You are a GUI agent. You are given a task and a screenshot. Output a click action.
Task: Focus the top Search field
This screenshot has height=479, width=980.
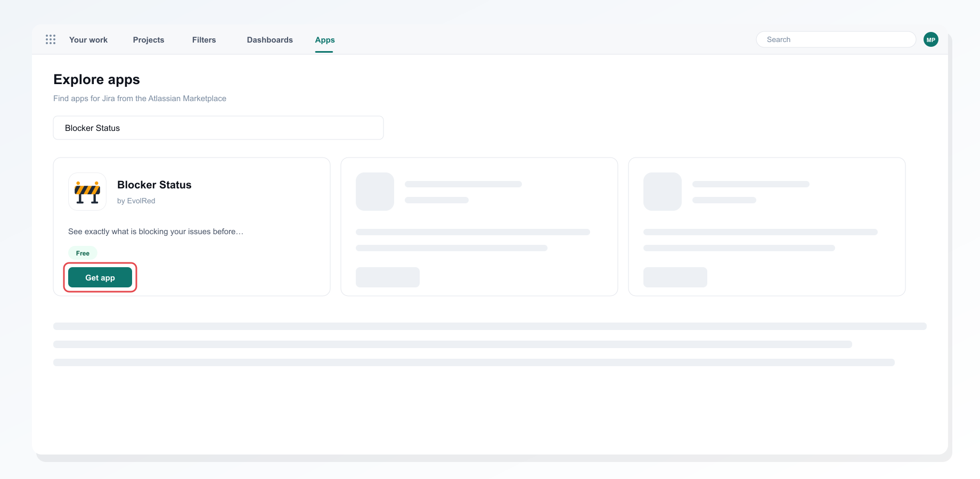click(x=836, y=39)
